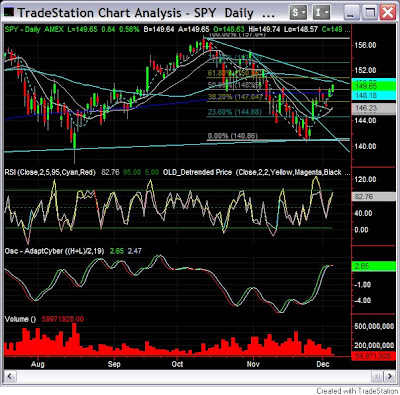
Task: Click the OLD_Detrended Price indicator label
Action: tap(197, 172)
